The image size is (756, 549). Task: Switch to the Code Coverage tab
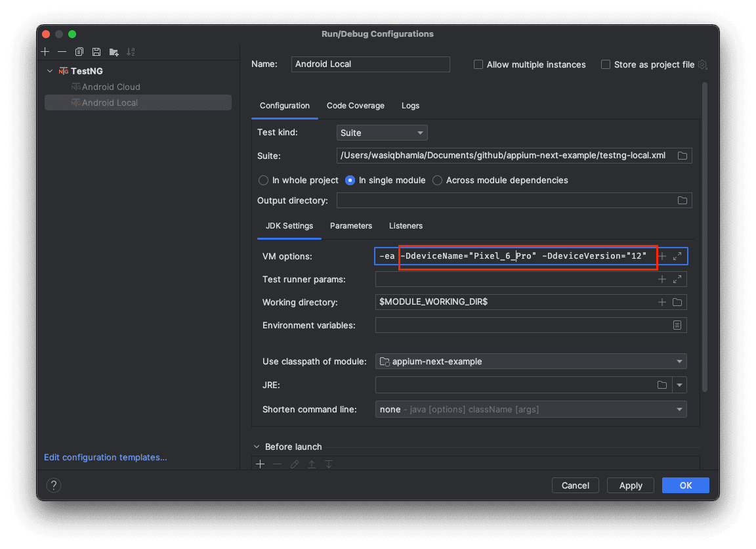[x=355, y=106]
